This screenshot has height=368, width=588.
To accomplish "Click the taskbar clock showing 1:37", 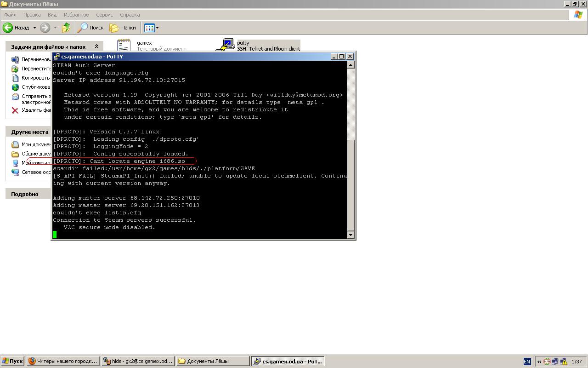I will click(577, 362).
